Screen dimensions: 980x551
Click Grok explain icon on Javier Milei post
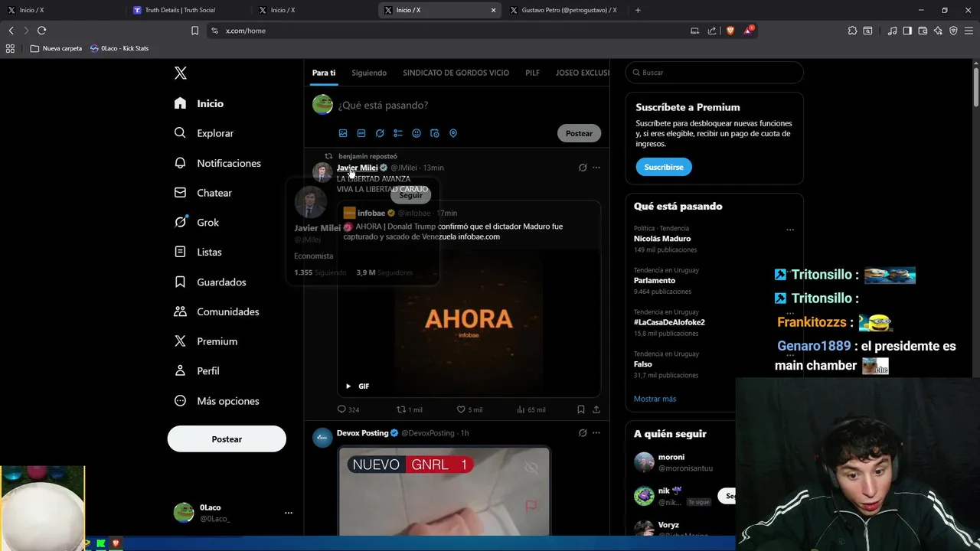(x=583, y=168)
